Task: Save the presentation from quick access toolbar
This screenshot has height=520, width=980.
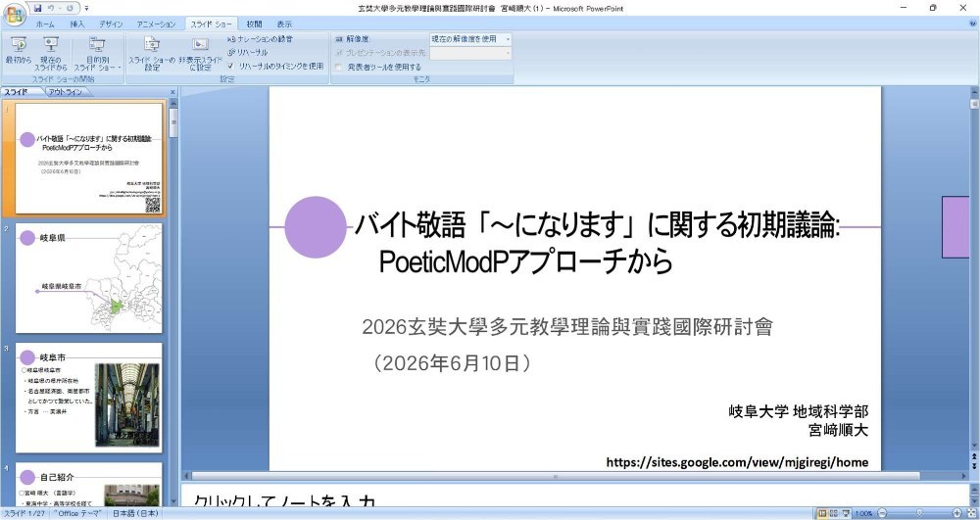Action: pos(38,8)
